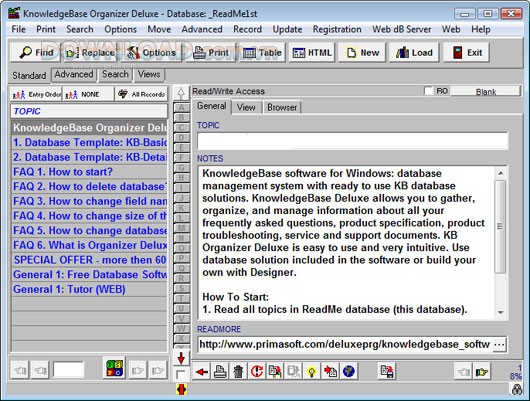Click the colorful grid icon under list
This screenshot has height=401, width=530.
[x=115, y=368]
